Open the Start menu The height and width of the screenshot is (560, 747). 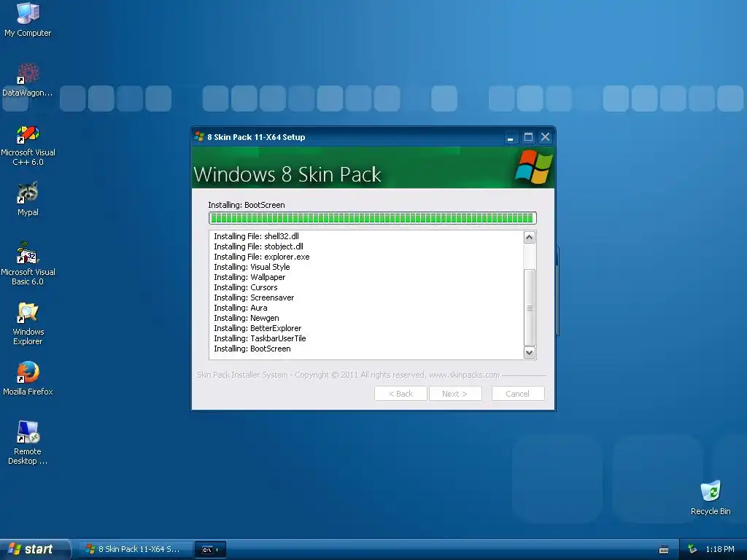(34, 549)
